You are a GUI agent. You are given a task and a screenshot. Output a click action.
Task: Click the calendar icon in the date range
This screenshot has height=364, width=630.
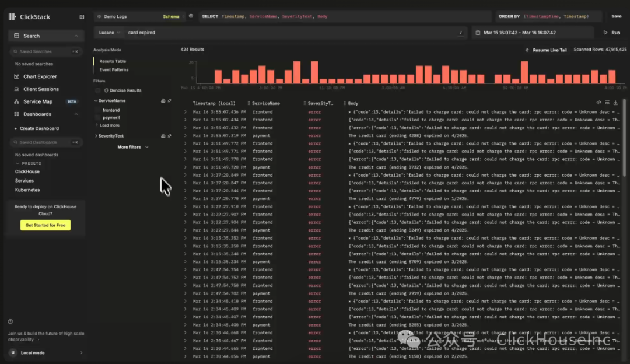click(478, 33)
